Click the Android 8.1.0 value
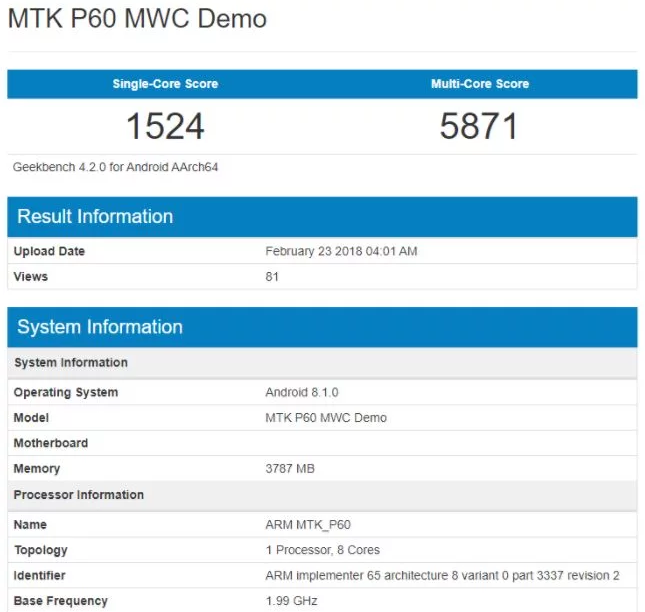 tap(302, 392)
